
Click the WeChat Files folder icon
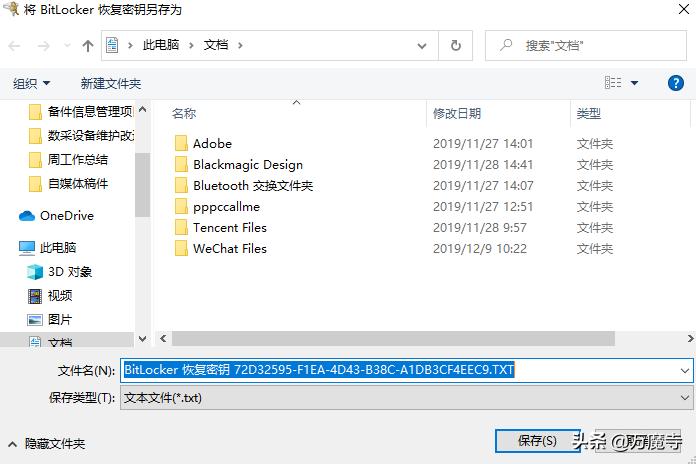[x=181, y=249]
